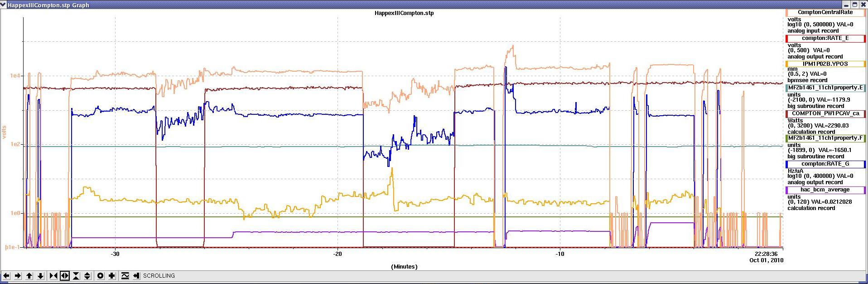Click the (Minutes) x-axis label
The height and width of the screenshot is (284, 868).
404,267
